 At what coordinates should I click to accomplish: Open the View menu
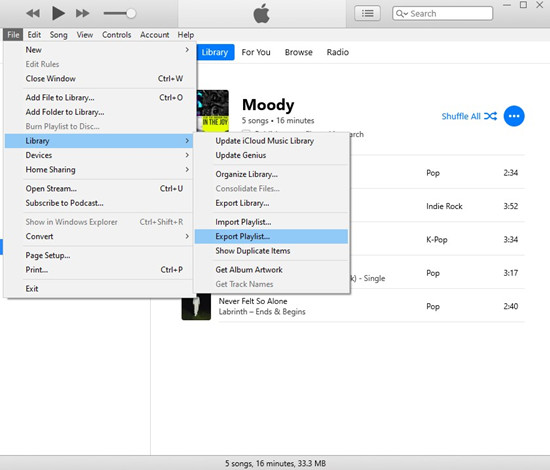(85, 35)
